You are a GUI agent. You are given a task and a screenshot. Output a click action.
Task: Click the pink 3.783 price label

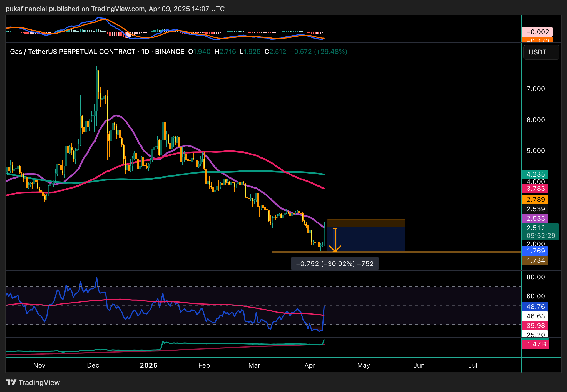pos(535,189)
